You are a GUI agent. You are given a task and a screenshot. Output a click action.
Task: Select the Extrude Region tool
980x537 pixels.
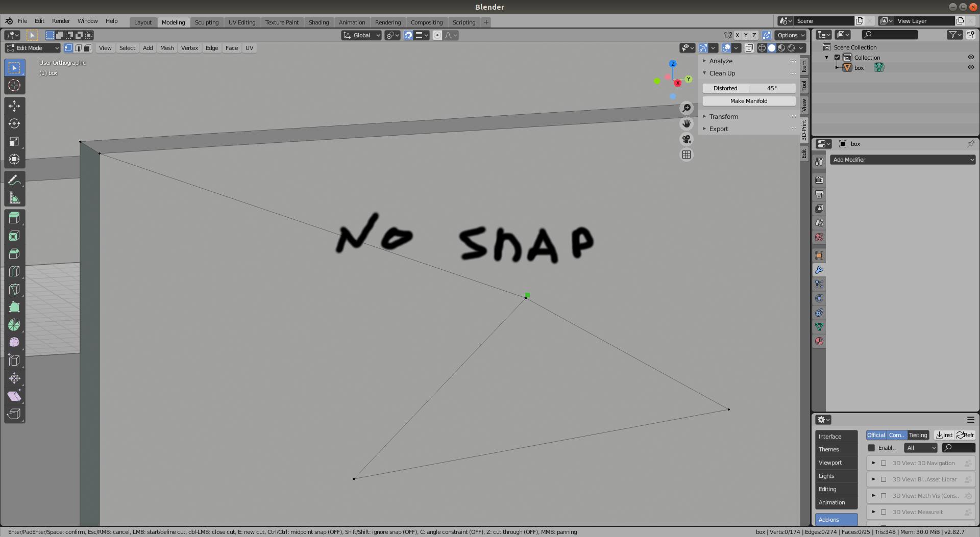coord(14,218)
